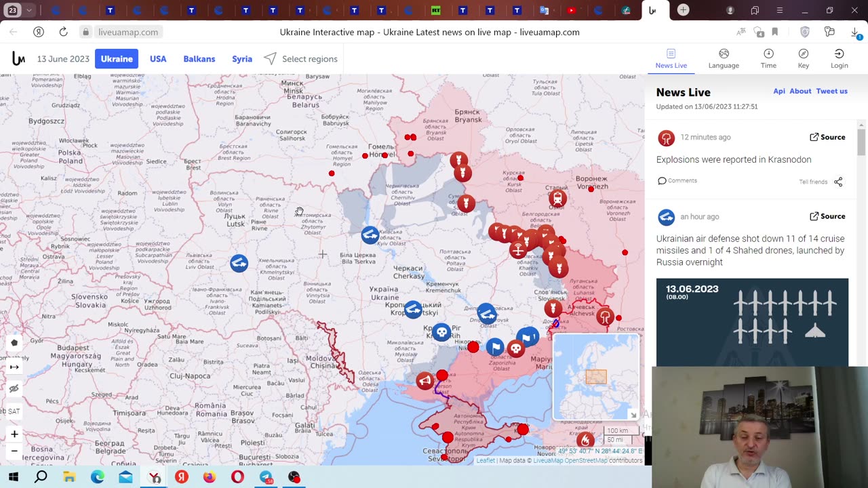Click red skull marker in Zaporizhia oblast
The width and height of the screenshot is (868, 488).
(x=516, y=349)
